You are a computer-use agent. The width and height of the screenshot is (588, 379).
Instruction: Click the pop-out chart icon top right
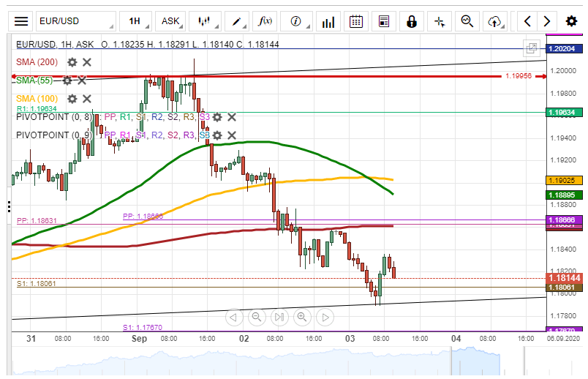coord(532,49)
